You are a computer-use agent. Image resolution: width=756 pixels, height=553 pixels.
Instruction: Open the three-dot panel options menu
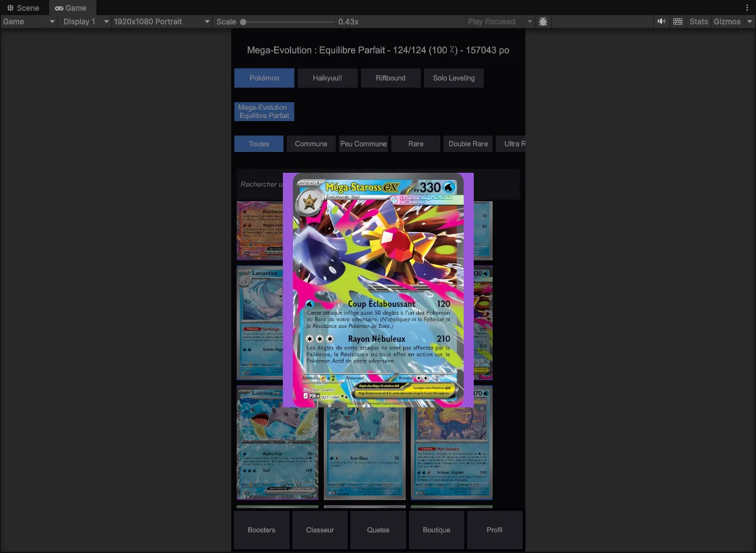point(747,8)
